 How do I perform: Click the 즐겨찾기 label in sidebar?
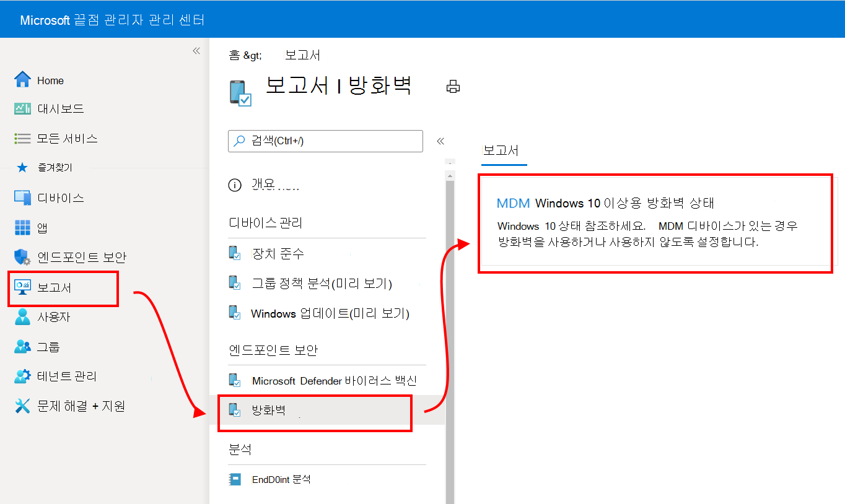[x=55, y=168]
